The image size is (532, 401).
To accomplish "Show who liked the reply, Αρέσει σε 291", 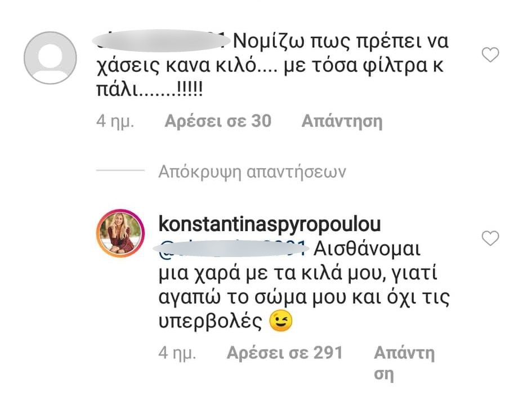I will [x=285, y=353].
